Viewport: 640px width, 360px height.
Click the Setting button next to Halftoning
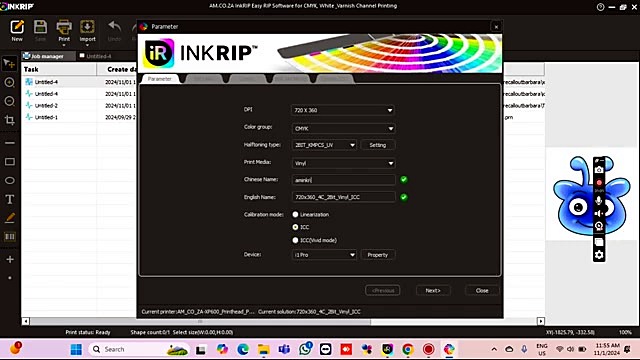pos(378,145)
